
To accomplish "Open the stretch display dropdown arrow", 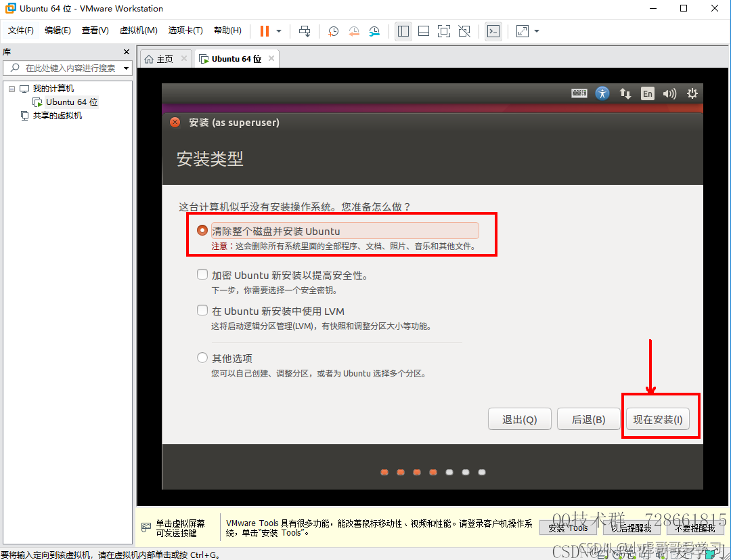I will click(537, 31).
